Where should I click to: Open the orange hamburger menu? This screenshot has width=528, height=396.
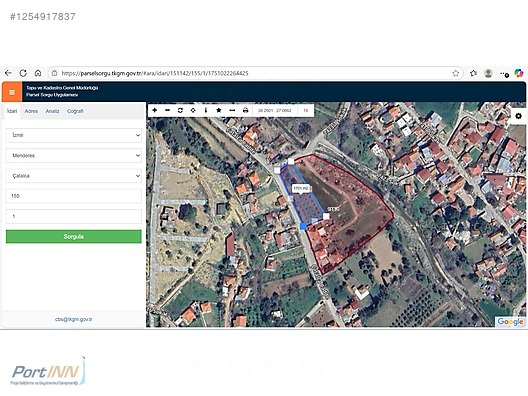coord(12,92)
